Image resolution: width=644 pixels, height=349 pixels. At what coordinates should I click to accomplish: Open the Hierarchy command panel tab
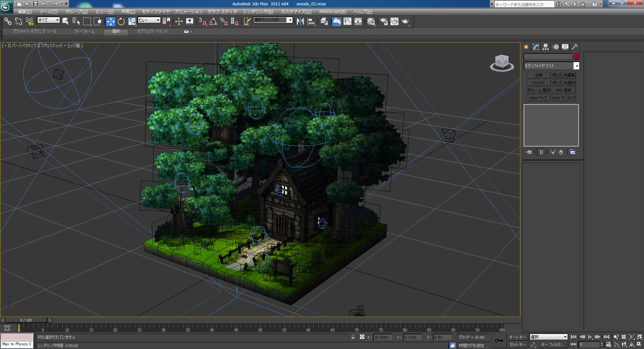(x=546, y=47)
